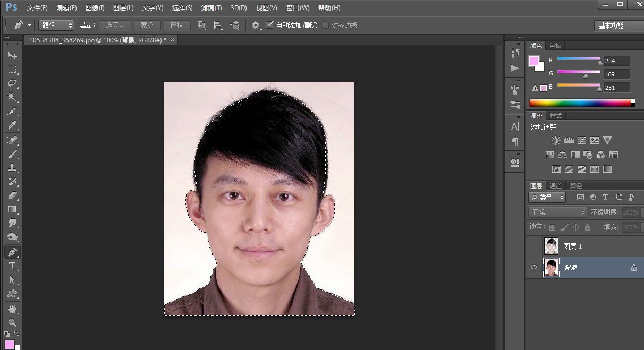644x350 pixels.
Task: Open the 正常 blend mode dropdown
Action: click(556, 212)
